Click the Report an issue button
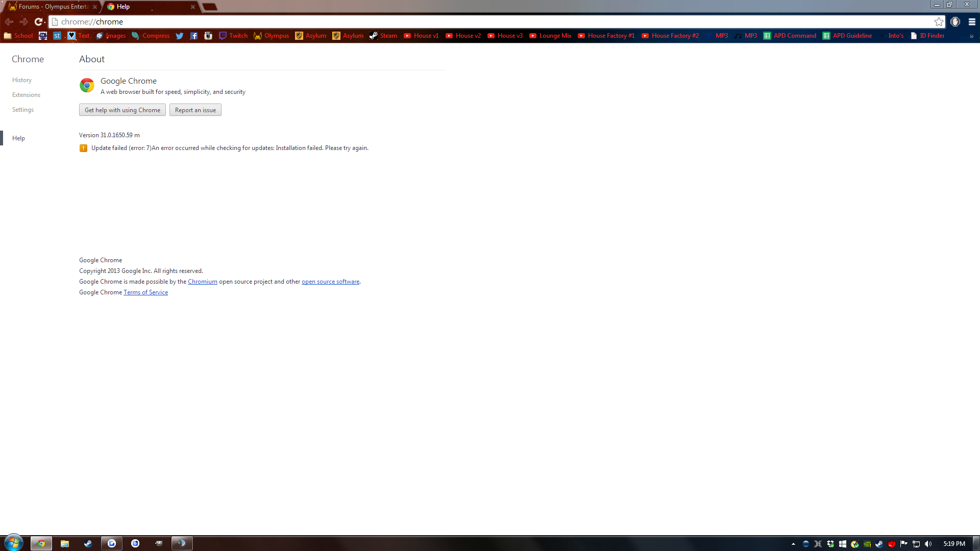Image resolution: width=980 pixels, height=551 pixels. click(195, 110)
